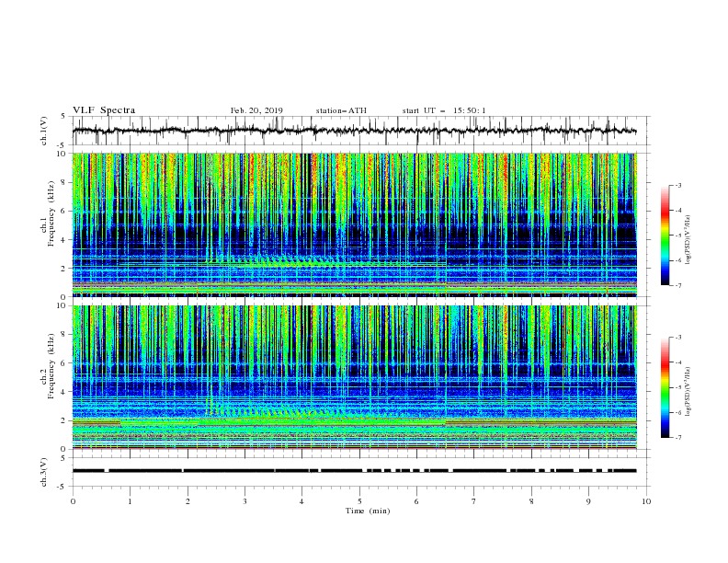Image resolution: width=728 pixels, height=563 pixels.
Task: Click the 'start UT = 15:50:1' text
Action: [x=444, y=110]
